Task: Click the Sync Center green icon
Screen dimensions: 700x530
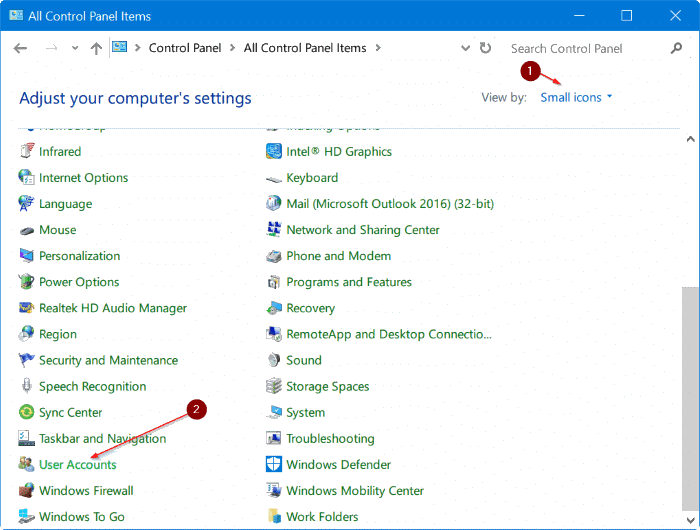Action: pyautogui.click(x=27, y=413)
